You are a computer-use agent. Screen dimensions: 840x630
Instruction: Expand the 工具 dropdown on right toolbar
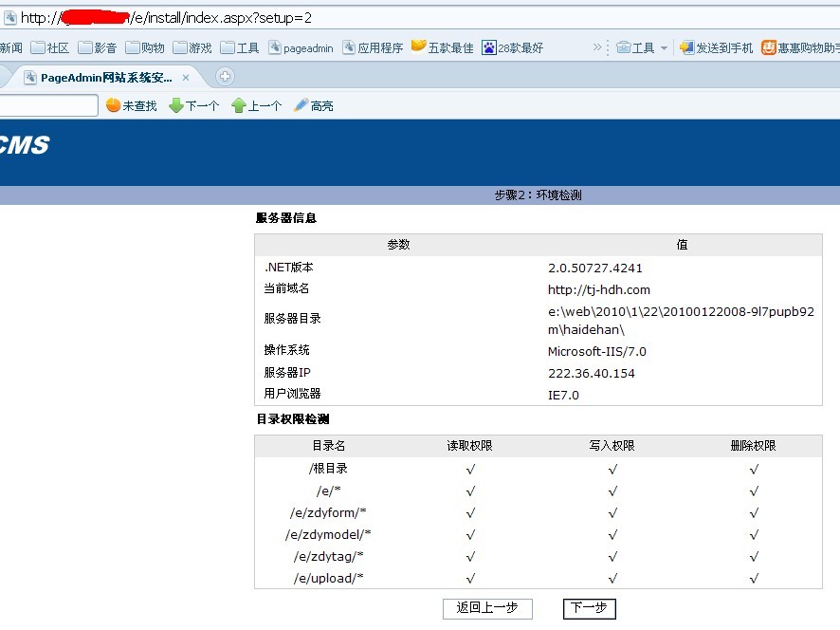click(x=642, y=47)
